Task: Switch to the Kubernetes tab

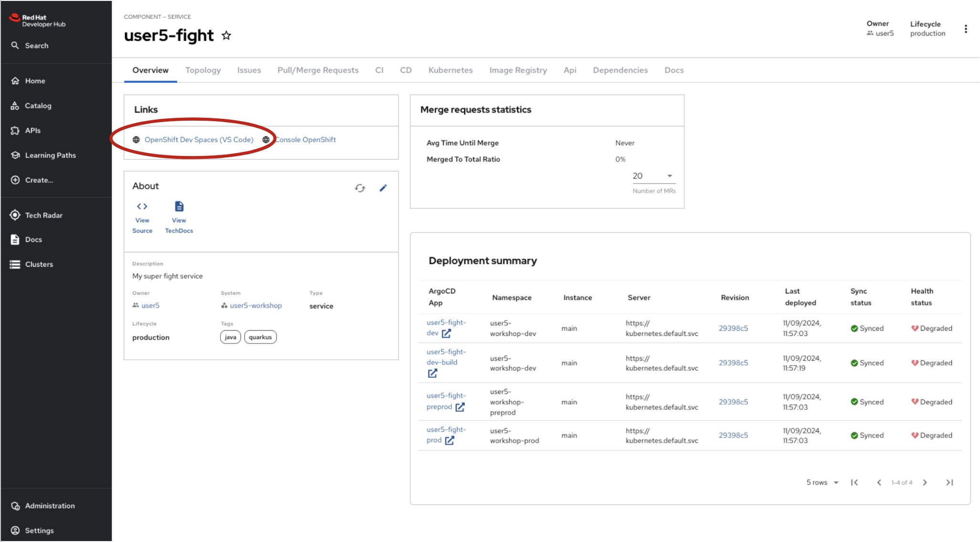Action: click(449, 70)
